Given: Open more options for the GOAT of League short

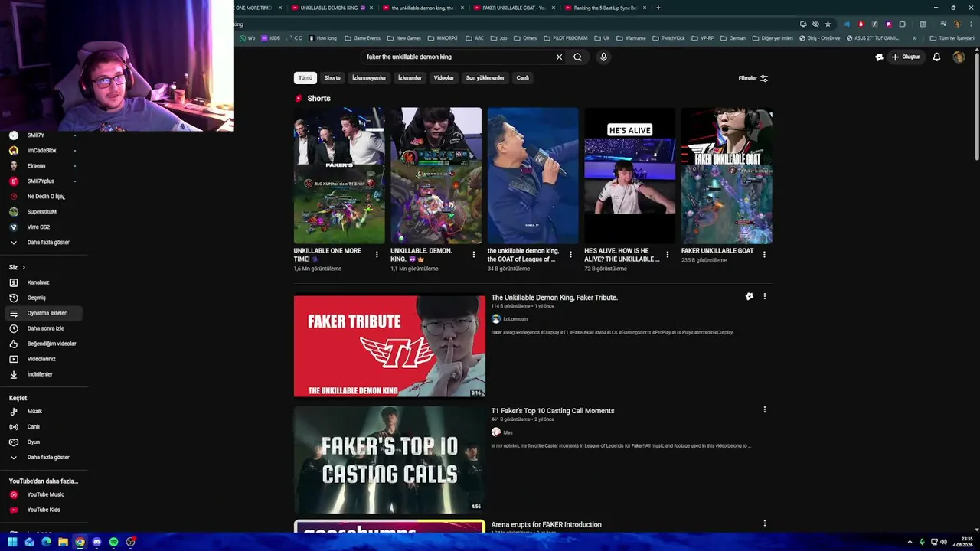Looking at the screenshot, I should point(570,254).
